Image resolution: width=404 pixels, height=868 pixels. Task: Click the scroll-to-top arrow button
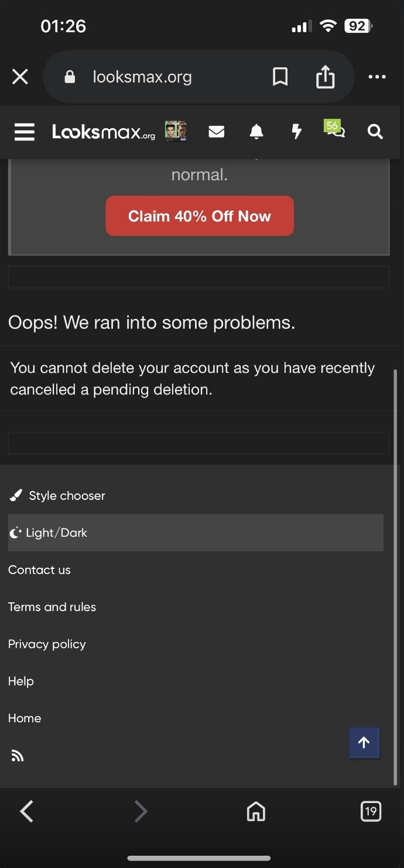364,743
